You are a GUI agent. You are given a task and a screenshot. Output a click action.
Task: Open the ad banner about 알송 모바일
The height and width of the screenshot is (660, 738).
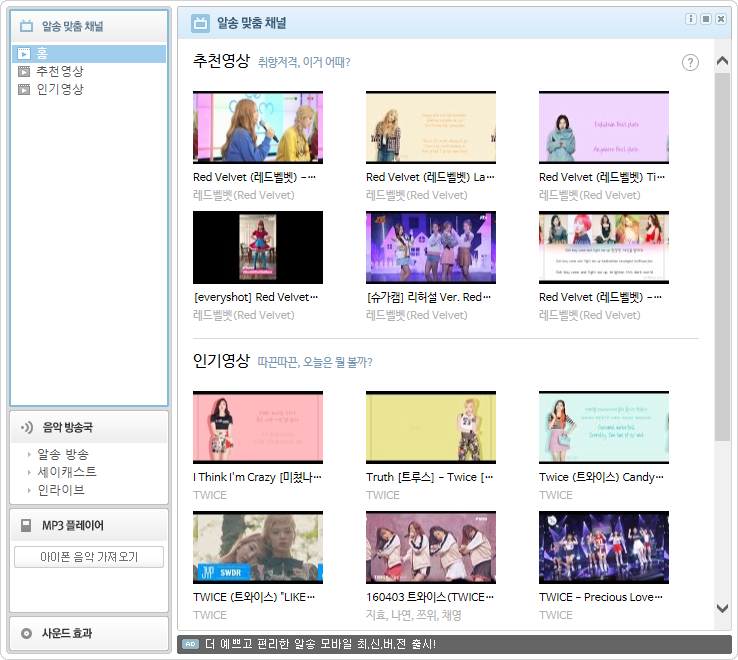pyautogui.click(x=454, y=644)
